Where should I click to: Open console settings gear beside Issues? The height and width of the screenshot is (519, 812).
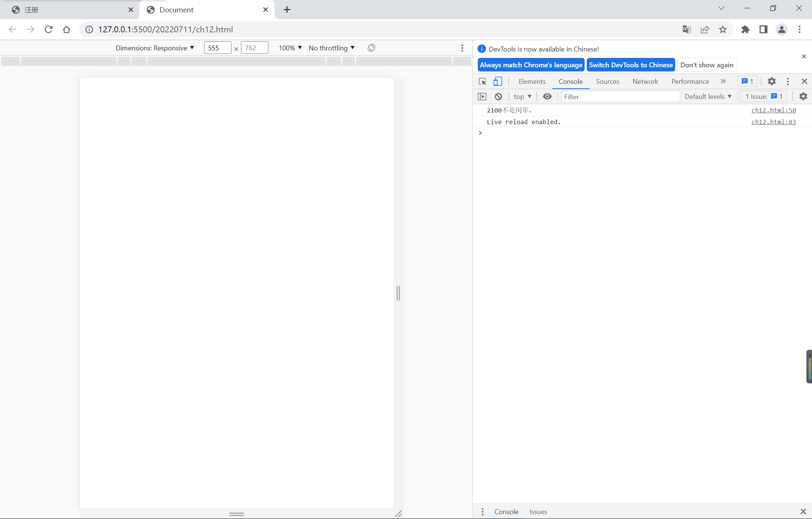click(x=803, y=97)
